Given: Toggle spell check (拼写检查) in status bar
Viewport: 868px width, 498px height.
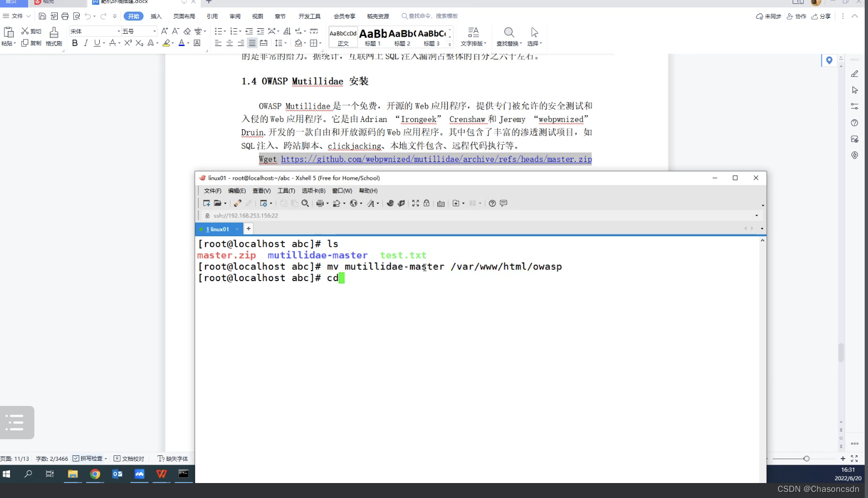Looking at the screenshot, I should tap(90, 459).
